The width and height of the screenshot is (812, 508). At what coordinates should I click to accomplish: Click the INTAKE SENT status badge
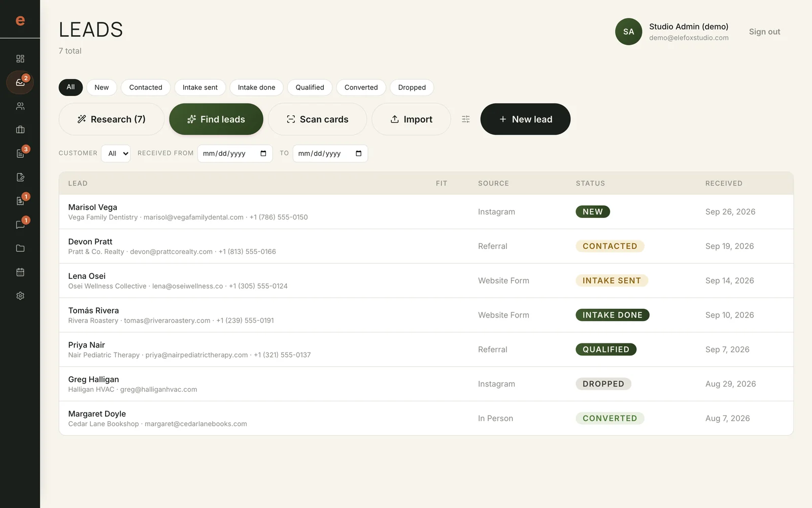pos(612,281)
